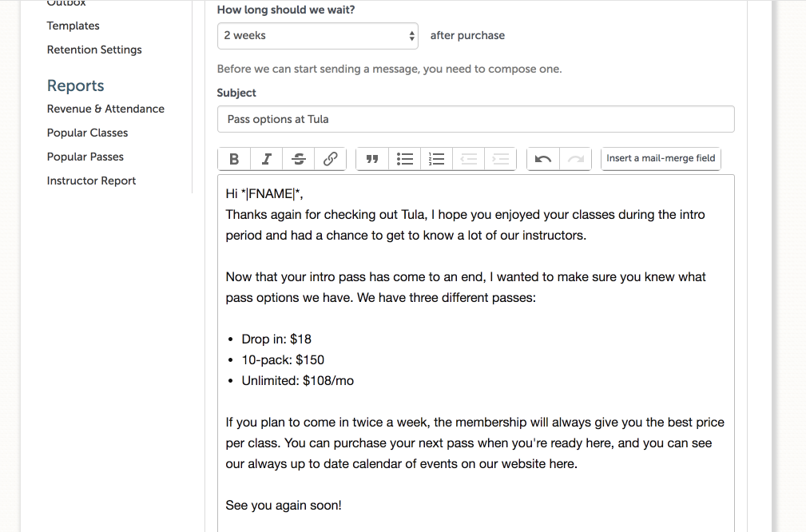806x532 pixels.
Task: Decrease the indent level
Action: (468, 159)
